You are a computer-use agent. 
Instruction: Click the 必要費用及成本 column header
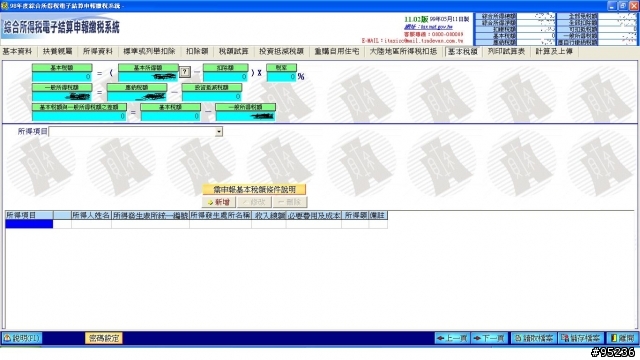point(314,215)
